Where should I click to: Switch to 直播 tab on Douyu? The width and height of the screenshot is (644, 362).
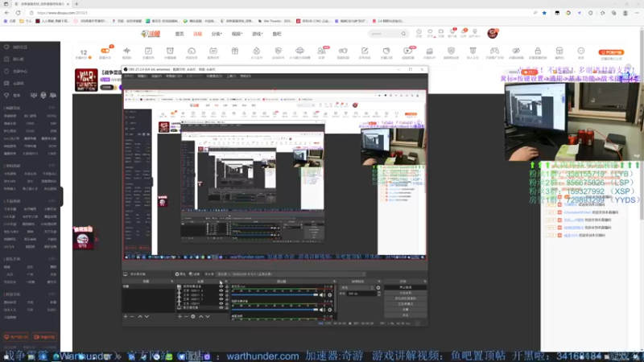(197, 34)
